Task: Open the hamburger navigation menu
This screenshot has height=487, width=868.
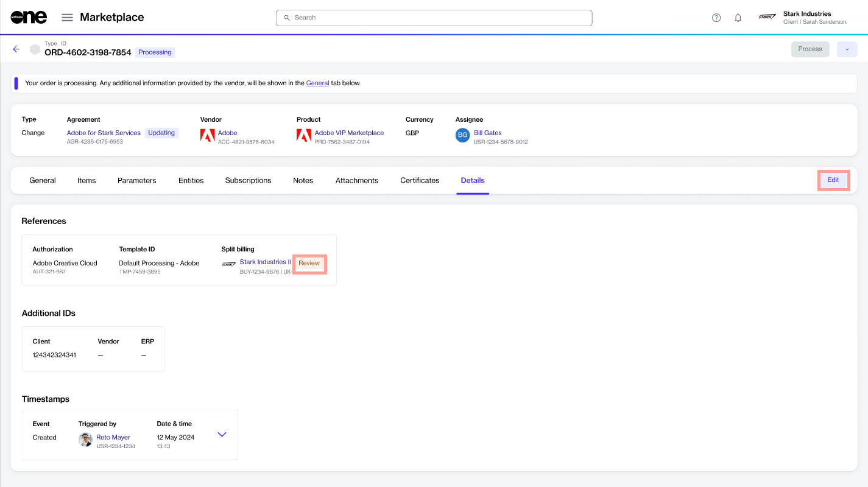Action: pos(67,18)
